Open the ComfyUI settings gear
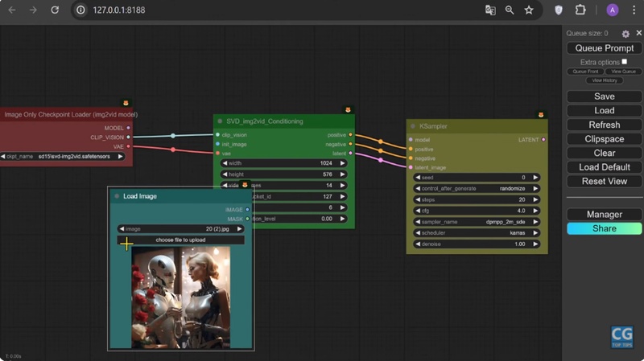The width and height of the screenshot is (644, 361). pos(625,34)
